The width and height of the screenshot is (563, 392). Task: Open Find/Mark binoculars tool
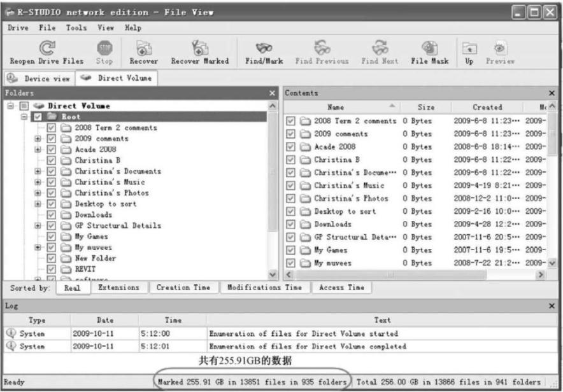pos(264,49)
